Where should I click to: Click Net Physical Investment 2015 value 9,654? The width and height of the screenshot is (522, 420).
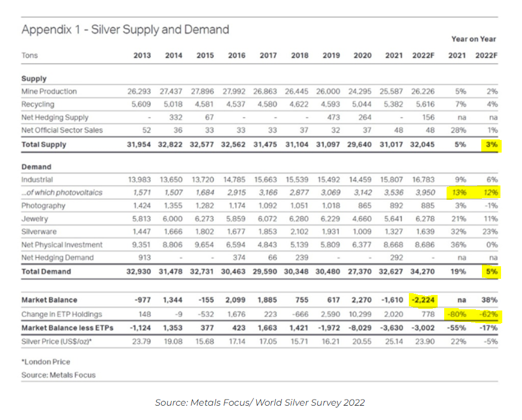pyautogui.click(x=204, y=245)
